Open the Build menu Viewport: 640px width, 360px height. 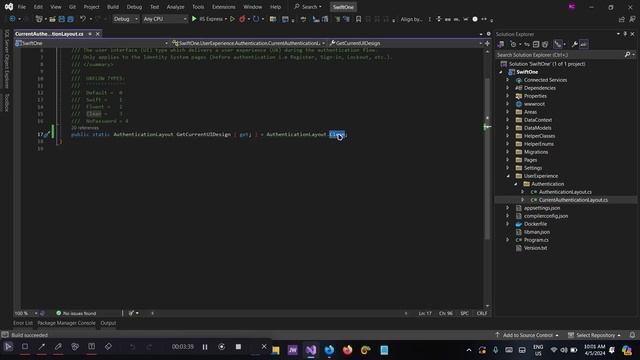coord(113,7)
